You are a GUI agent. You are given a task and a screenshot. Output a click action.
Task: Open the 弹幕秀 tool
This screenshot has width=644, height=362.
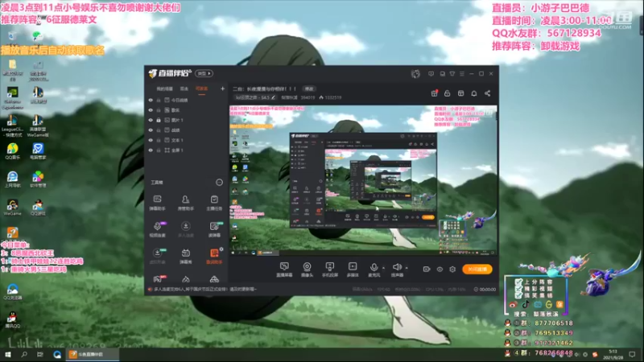click(x=186, y=256)
